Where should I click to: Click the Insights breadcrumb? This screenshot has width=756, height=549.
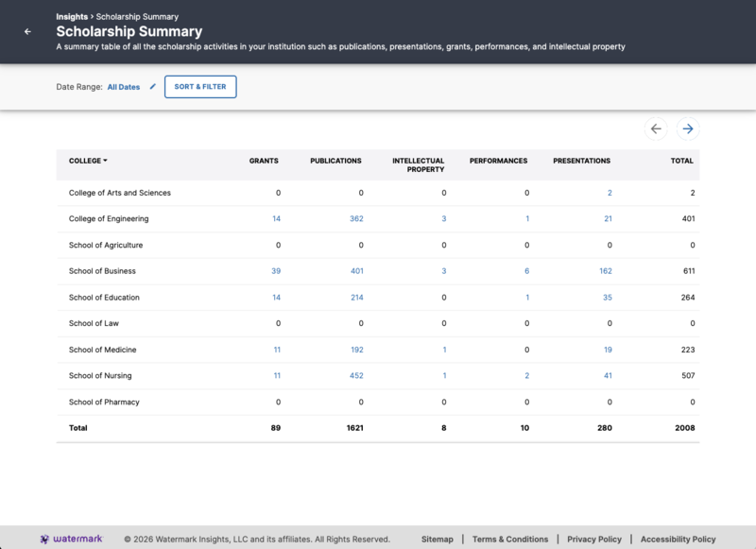(72, 16)
